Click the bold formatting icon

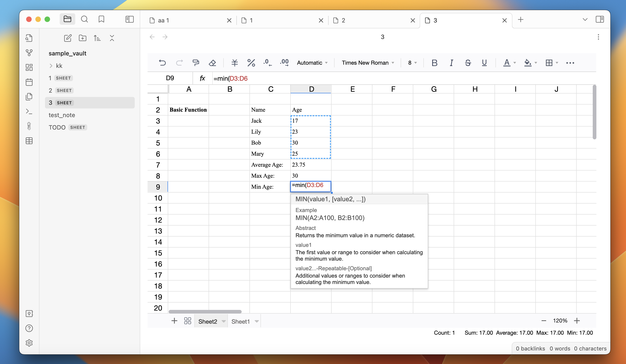click(434, 63)
